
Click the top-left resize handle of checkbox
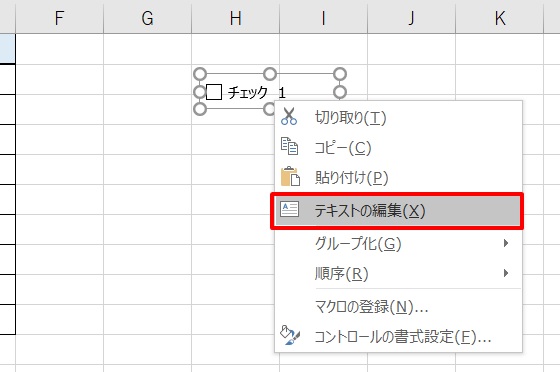coord(200,74)
